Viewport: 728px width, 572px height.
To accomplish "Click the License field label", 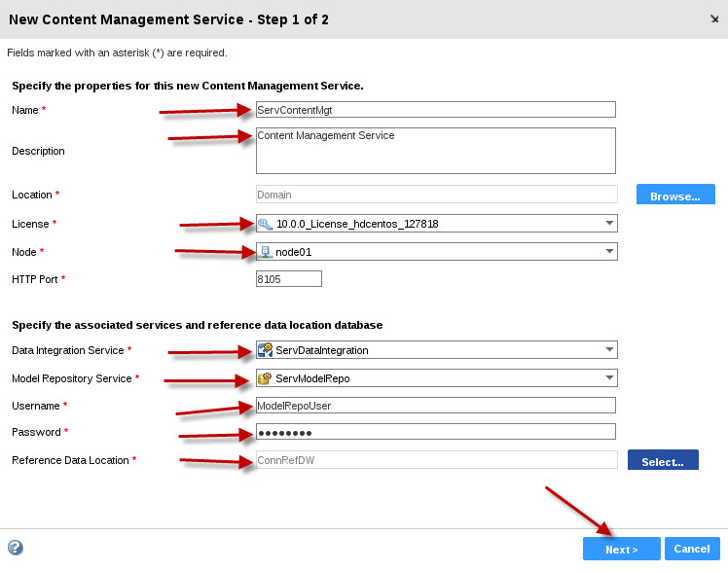I will pyautogui.click(x=30, y=224).
